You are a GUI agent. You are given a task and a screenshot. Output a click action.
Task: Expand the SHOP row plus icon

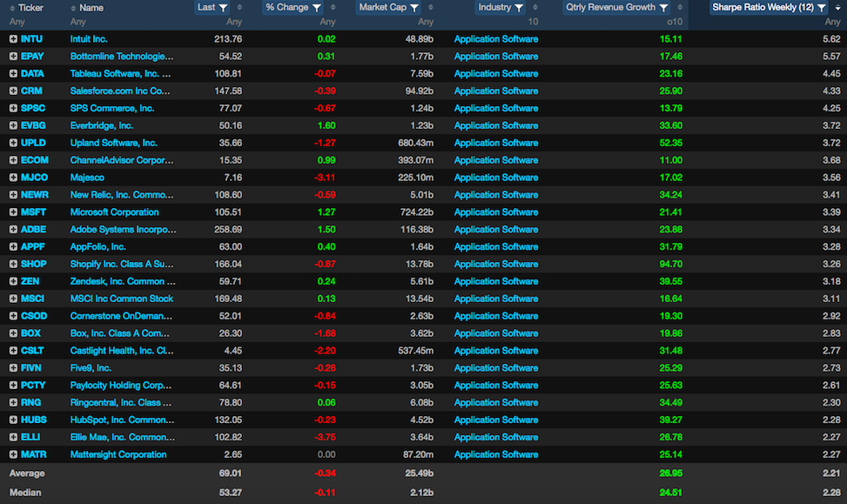[13, 264]
